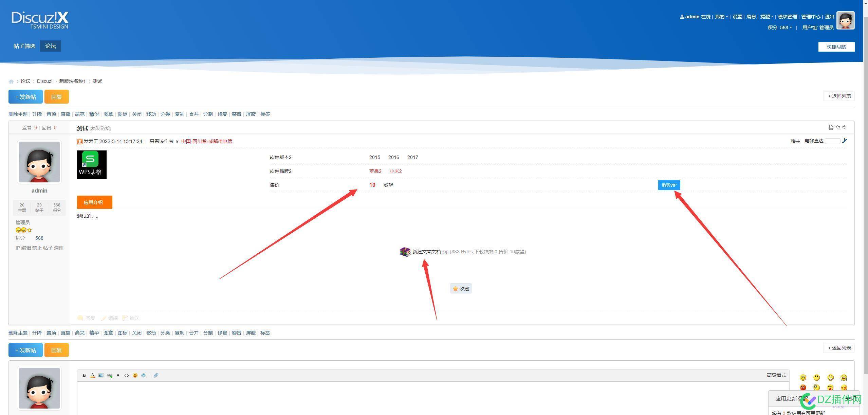Image resolution: width=868 pixels, height=415 pixels.
Task: Open 消息 in the header menu
Action: 751,17
